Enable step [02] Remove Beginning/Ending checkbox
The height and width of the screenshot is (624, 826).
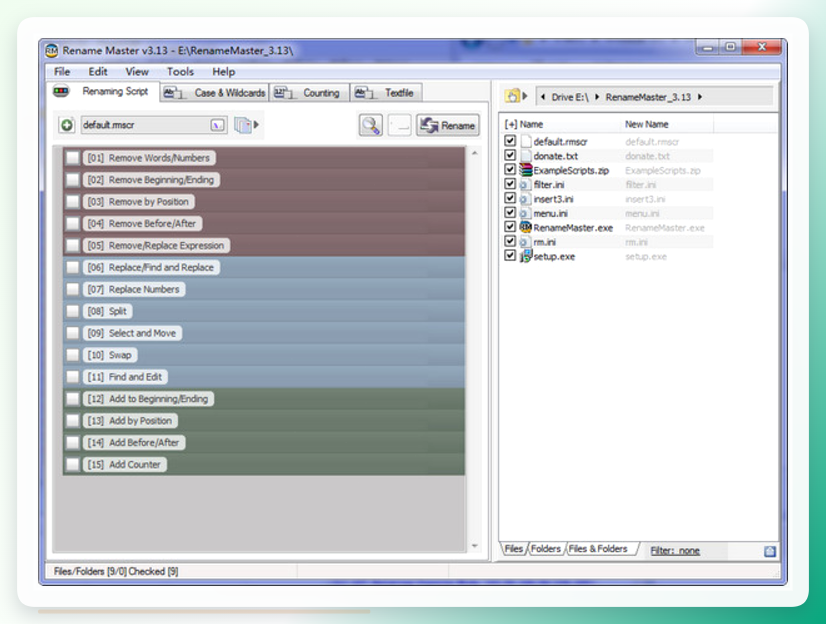pos(73,180)
